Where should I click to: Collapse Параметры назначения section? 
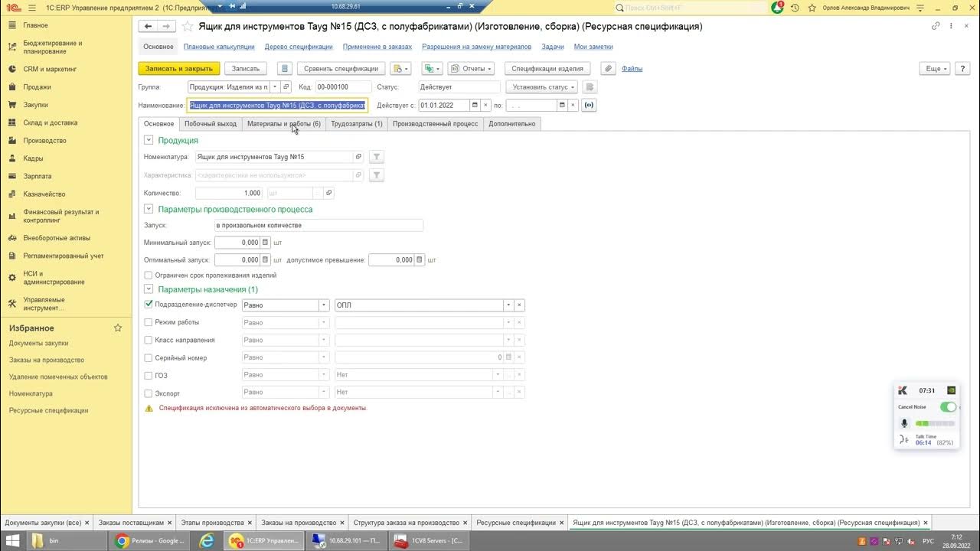point(149,289)
